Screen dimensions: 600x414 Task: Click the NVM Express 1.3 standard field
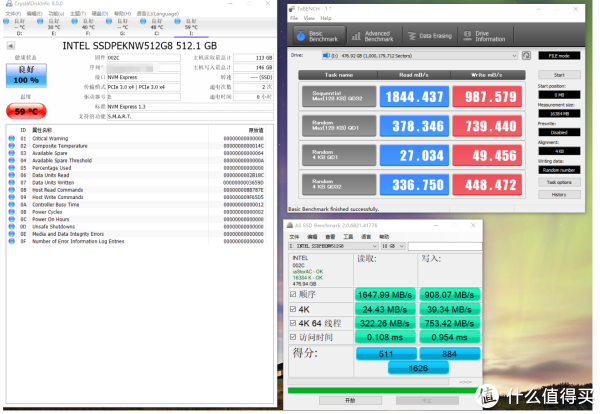coord(190,107)
